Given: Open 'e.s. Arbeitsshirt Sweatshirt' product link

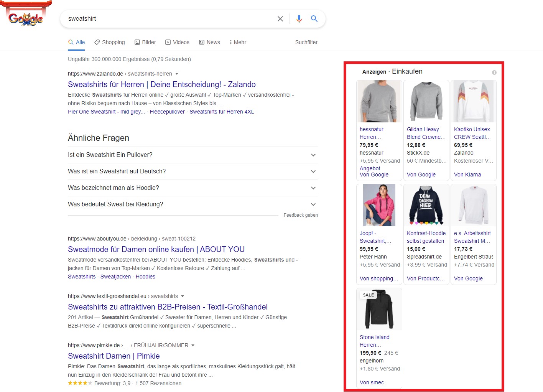Looking at the screenshot, I should tap(472, 237).
